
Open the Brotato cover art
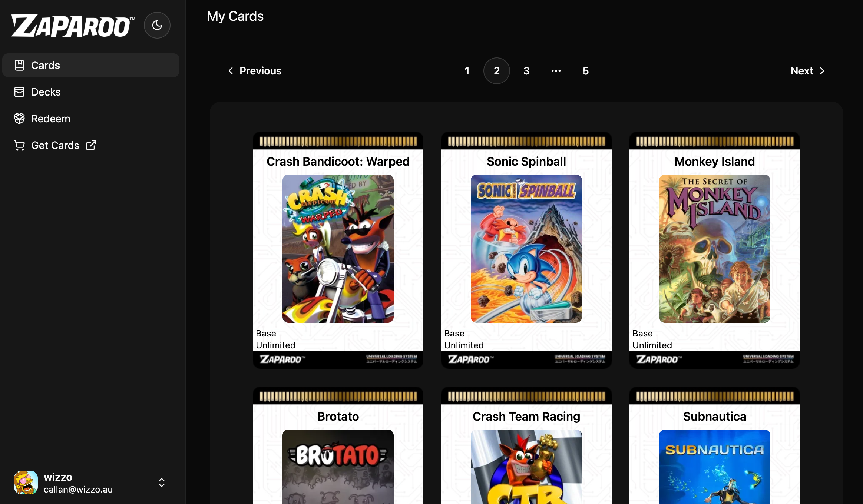pyautogui.click(x=338, y=467)
